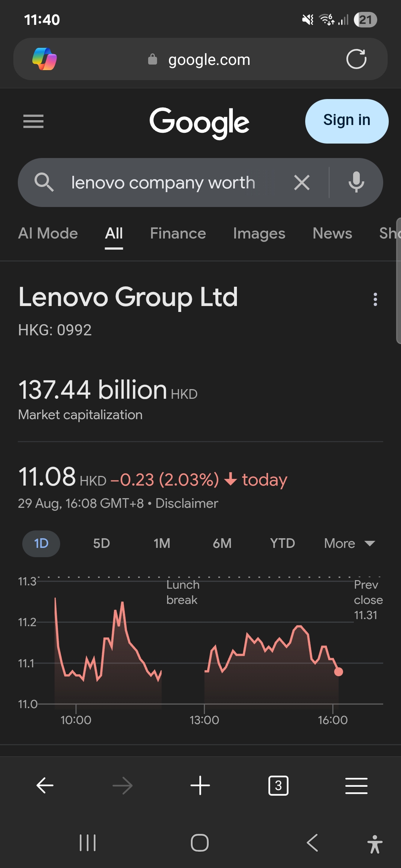Viewport: 401px width, 868px height.
Task: Click the chart's current price marker dot
Action: pos(339,671)
